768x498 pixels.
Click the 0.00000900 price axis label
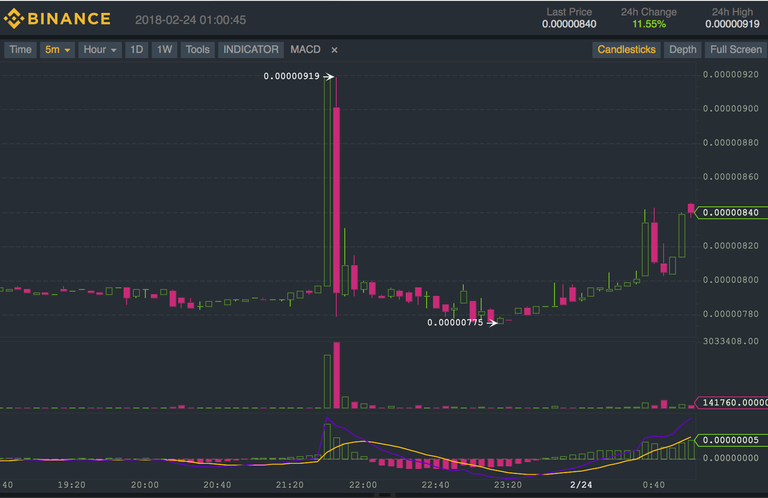click(731, 109)
